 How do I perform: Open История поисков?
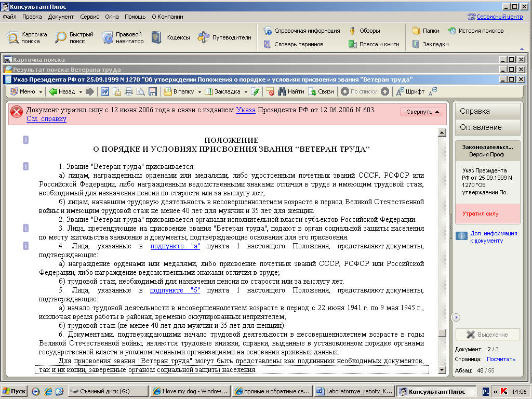pyautogui.click(x=476, y=31)
